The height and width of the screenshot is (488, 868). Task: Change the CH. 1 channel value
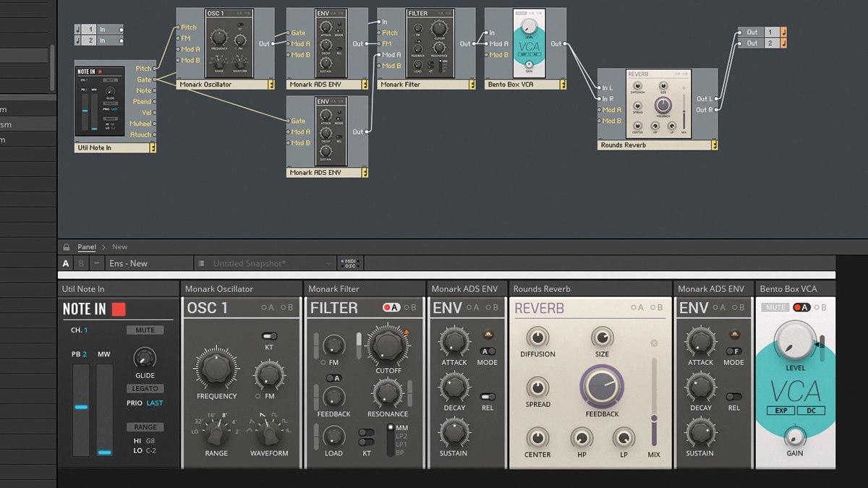pos(85,330)
